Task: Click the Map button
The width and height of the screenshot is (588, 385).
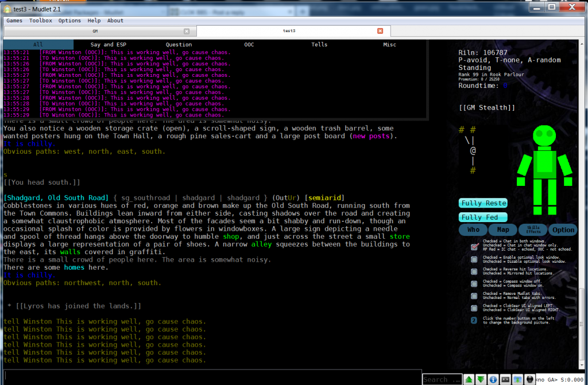Action: pos(503,230)
